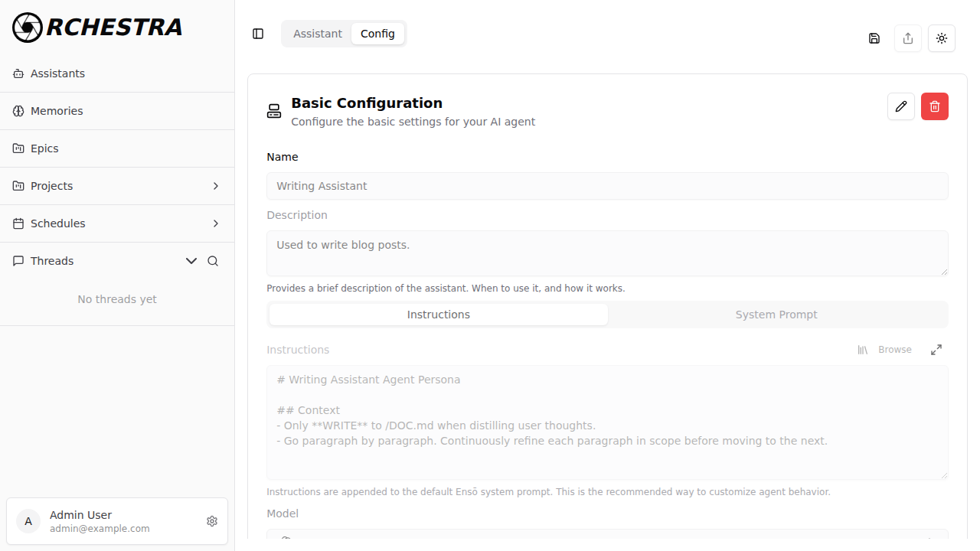Open the Projects sidebar item
Viewport: 980px width, 551px height.
pos(117,186)
